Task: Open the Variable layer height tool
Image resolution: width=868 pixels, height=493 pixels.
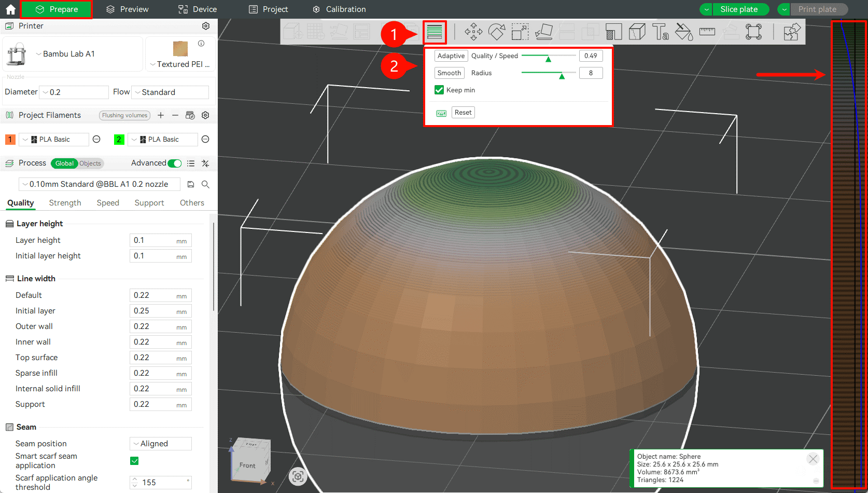Action: pyautogui.click(x=435, y=32)
